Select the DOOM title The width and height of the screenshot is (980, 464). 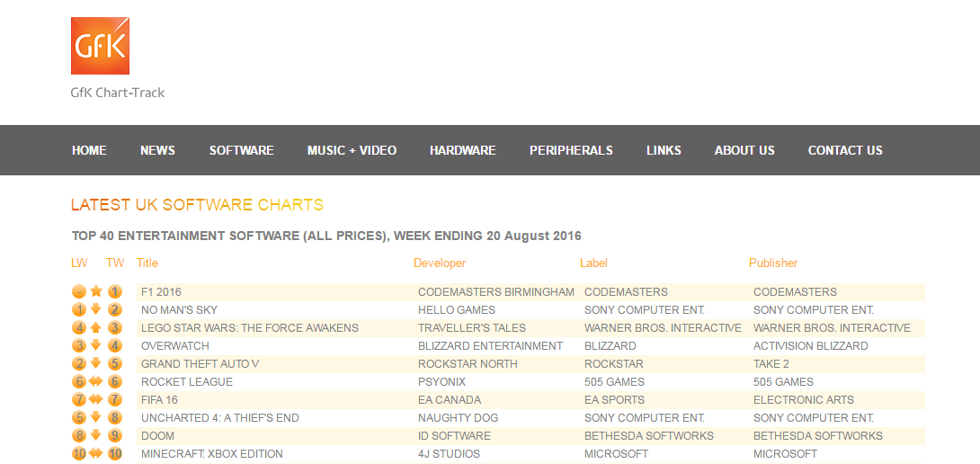click(157, 436)
